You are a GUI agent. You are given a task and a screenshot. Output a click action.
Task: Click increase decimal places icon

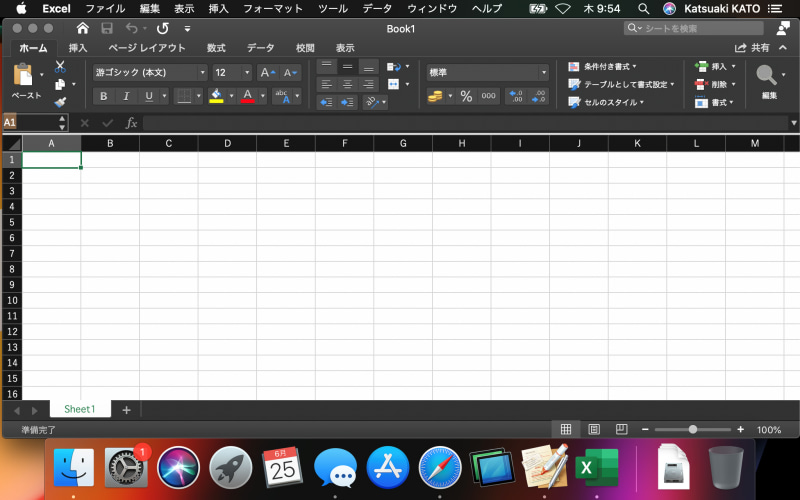point(516,96)
